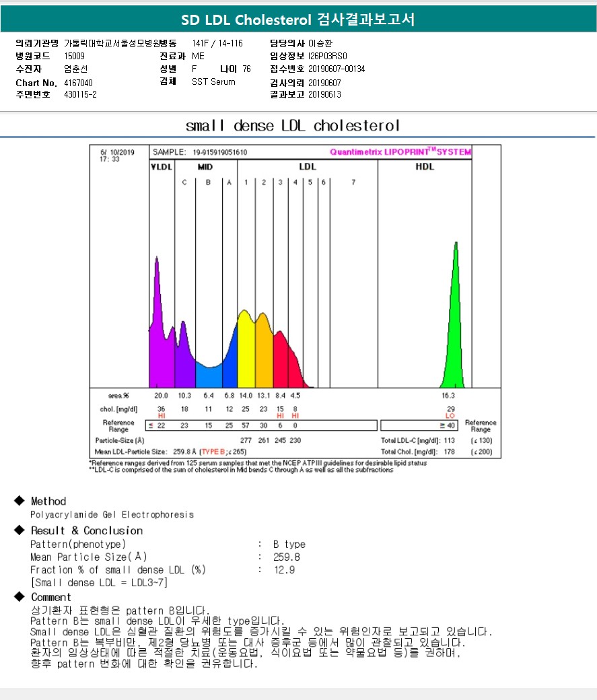
Task: Select HDL reference range '≥ 40'
Action: pyautogui.click(x=447, y=425)
